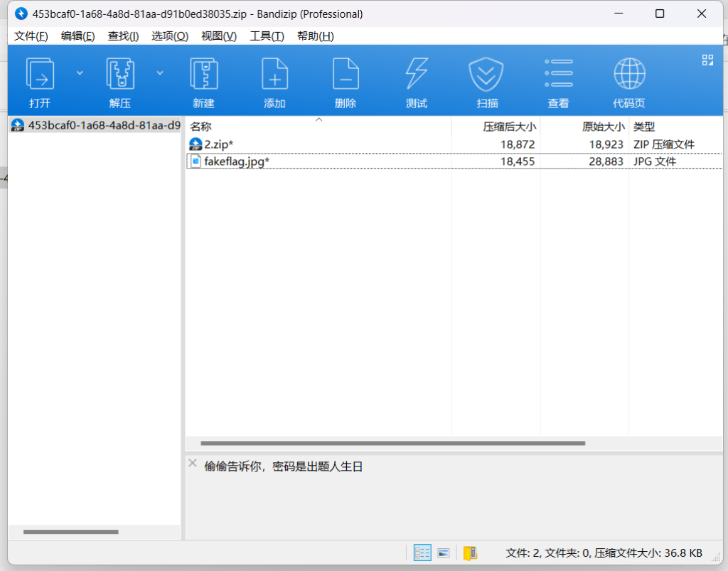This screenshot has height=571, width=728.
Task: Open the toolbar grid layout button
Action: click(x=707, y=60)
